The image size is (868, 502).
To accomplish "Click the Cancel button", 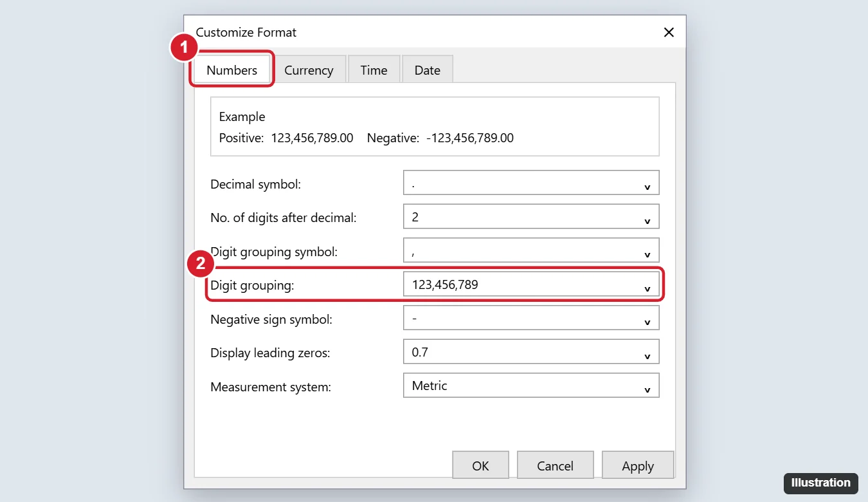I will [x=556, y=465].
